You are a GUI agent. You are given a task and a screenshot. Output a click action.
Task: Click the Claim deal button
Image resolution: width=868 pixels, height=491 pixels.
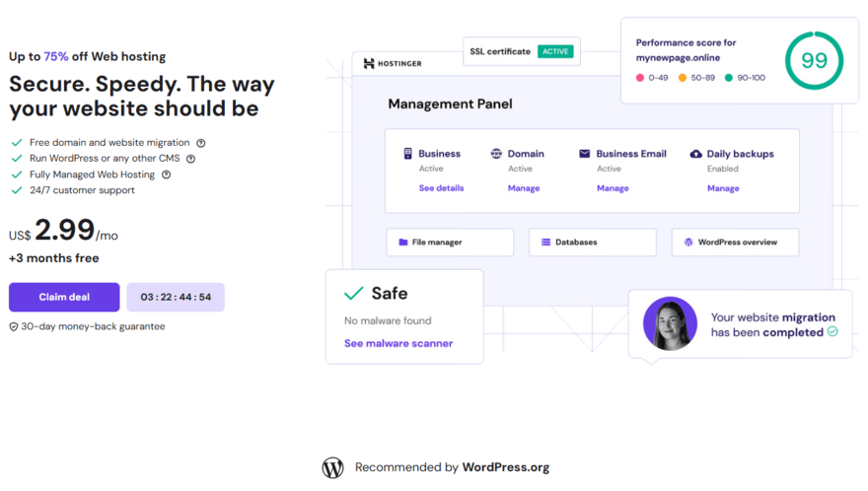pos(64,297)
